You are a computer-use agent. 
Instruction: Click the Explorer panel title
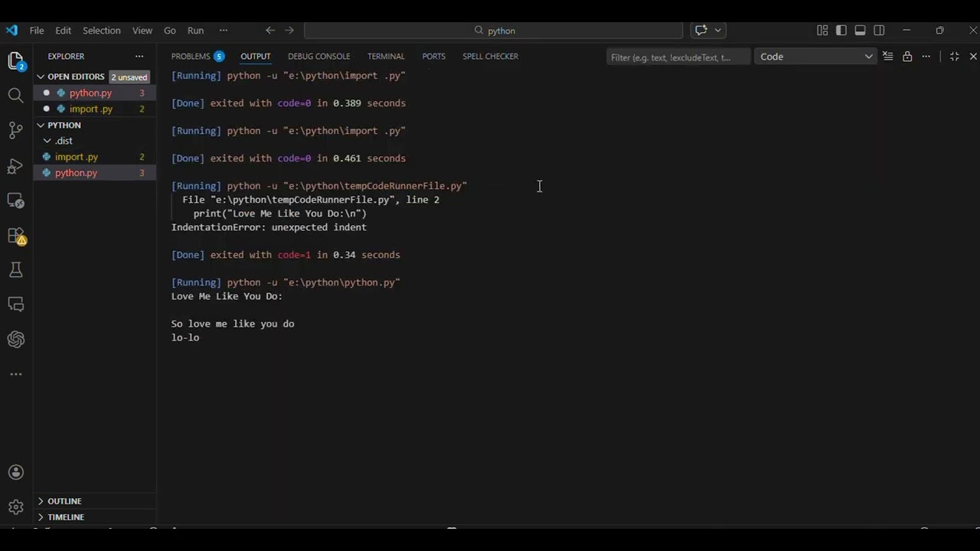[66, 57]
